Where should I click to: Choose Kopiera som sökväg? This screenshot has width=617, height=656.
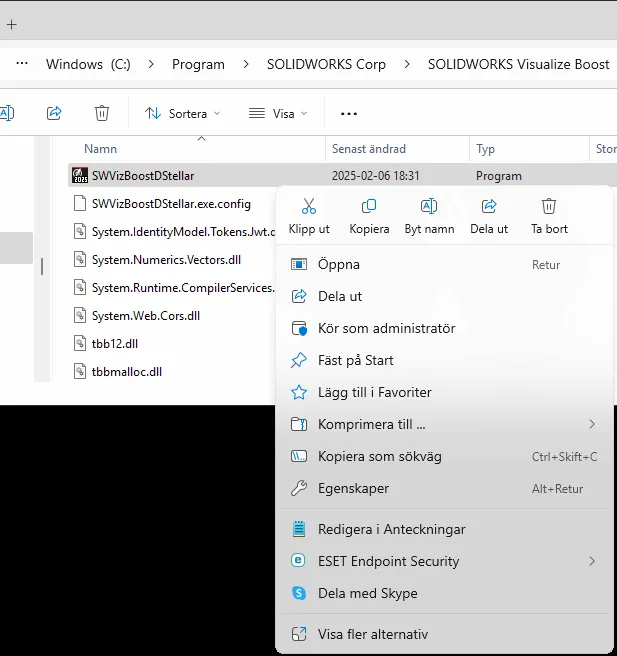[445, 456]
